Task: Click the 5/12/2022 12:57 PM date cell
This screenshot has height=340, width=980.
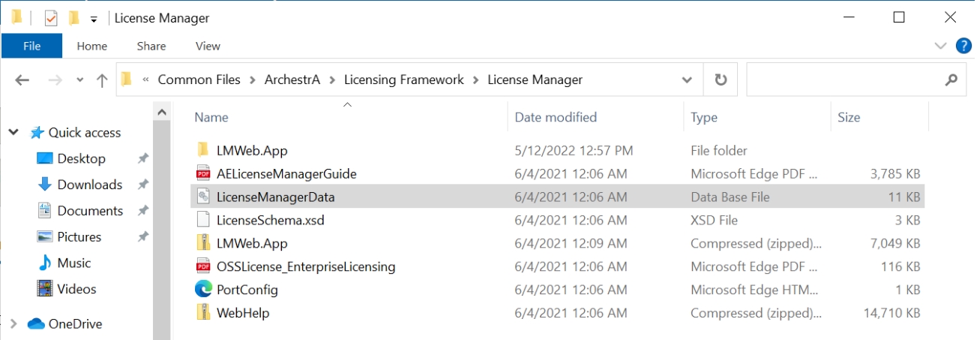Action: (574, 151)
